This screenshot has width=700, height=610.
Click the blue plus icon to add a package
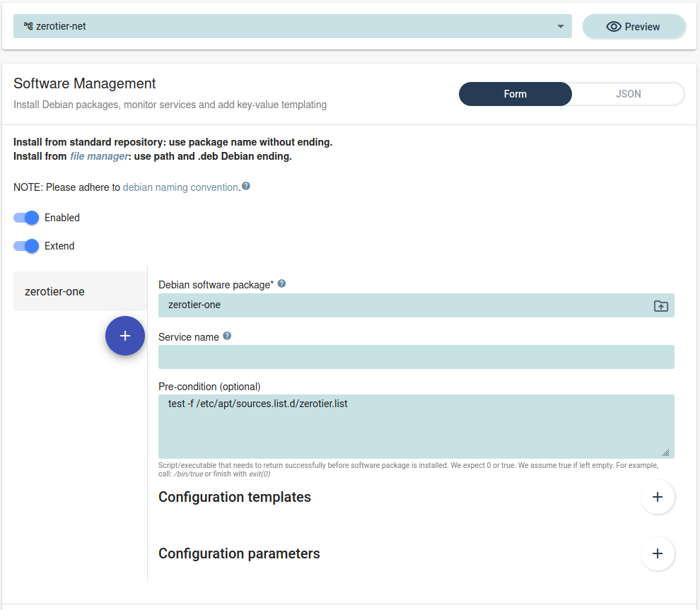125,336
